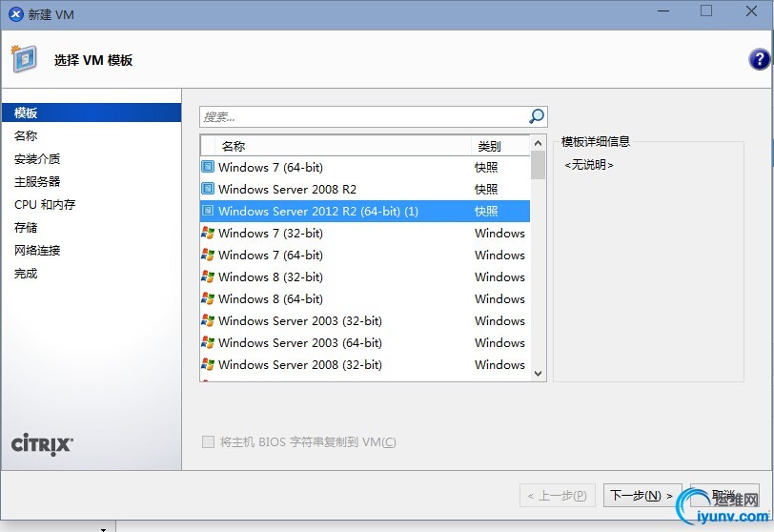Click the Windows flag icon next to Windows category Windows 7 (64-bit)
This screenshot has width=774, height=532.
(x=208, y=255)
